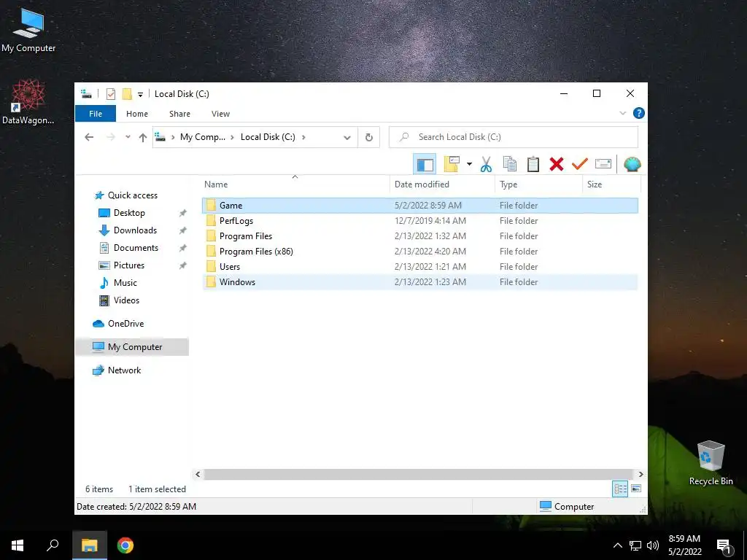Select the Windows folder
The width and height of the screenshot is (747, 560).
(x=419, y=282)
